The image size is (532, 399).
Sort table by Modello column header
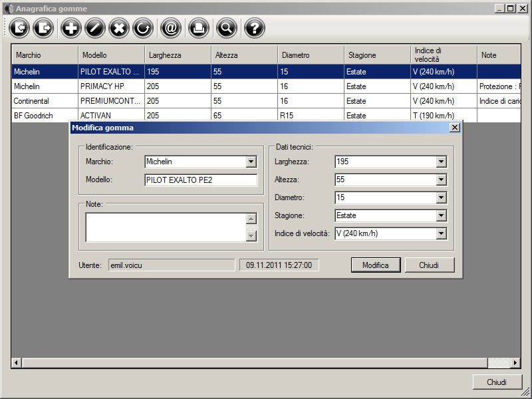coord(111,55)
